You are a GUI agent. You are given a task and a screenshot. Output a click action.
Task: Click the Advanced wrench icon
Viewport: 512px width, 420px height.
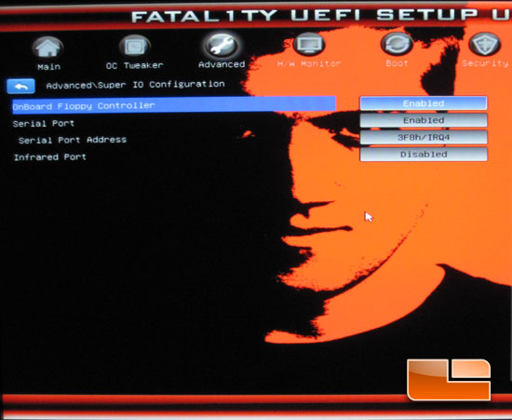[x=222, y=46]
